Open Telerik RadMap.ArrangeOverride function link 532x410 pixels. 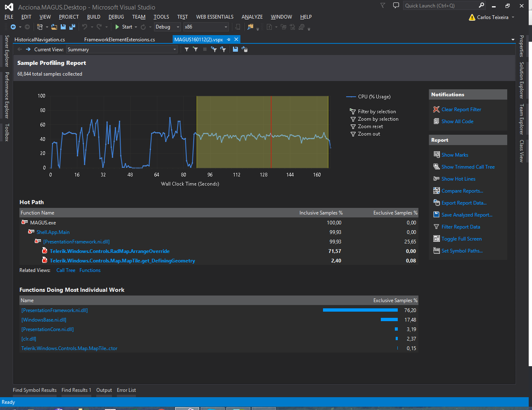pyautogui.click(x=109, y=251)
